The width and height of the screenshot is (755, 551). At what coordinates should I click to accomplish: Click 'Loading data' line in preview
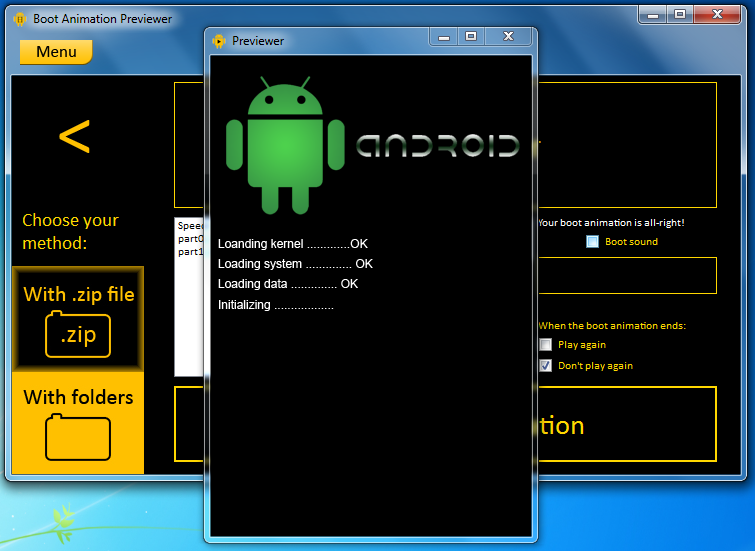click(x=288, y=284)
